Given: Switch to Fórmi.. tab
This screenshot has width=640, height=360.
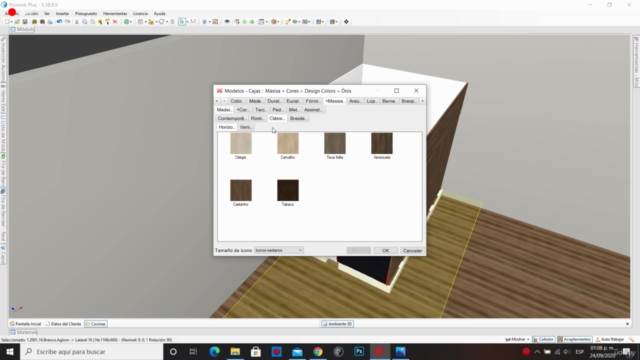Looking at the screenshot, I should tap(313, 101).
